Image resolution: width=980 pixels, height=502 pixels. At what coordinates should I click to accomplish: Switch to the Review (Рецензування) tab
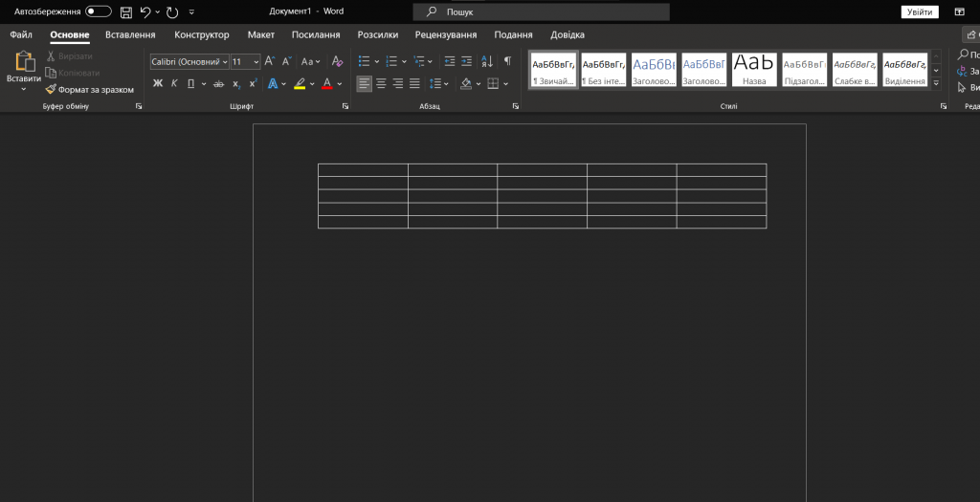click(446, 35)
